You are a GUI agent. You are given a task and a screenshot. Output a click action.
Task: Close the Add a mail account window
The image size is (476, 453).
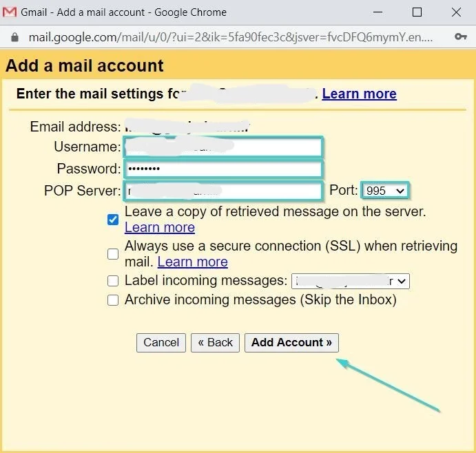pyautogui.click(x=456, y=12)
